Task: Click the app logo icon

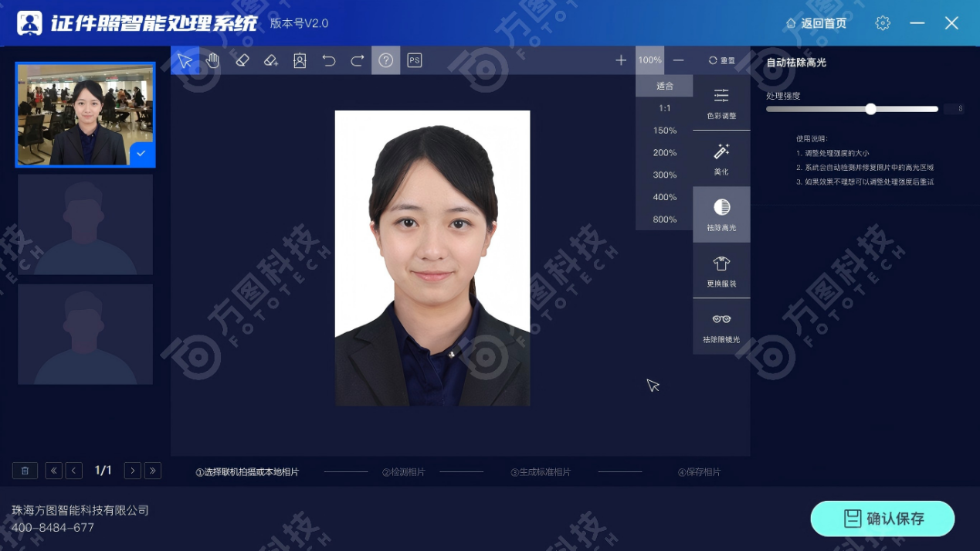Action: (29, 23)
